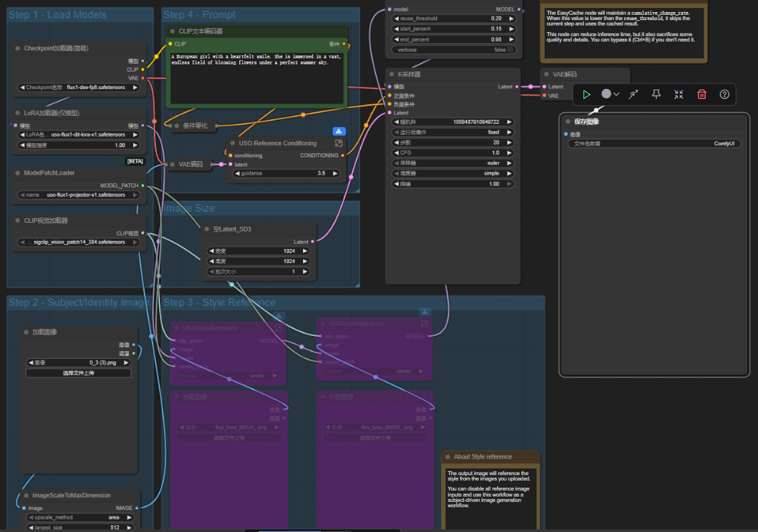Collapse the CLIP文本编码器 node via its title dot
This screenshot has height=532, width=758.
point(172,31)
